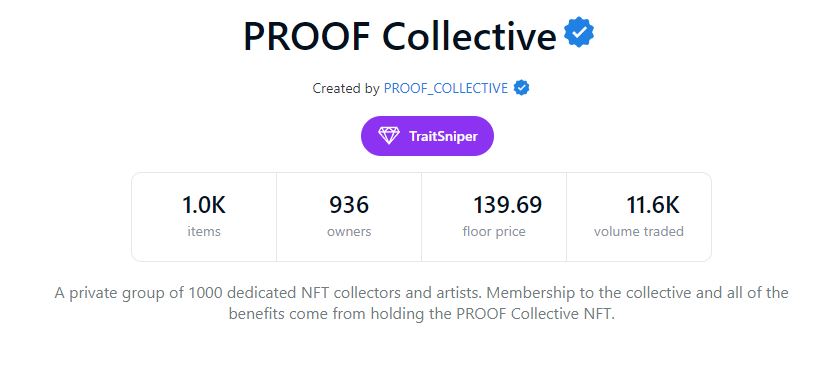Open the PROOF_COLLECTIVE creator link
The image size is (833, 373).
[446, 88]
